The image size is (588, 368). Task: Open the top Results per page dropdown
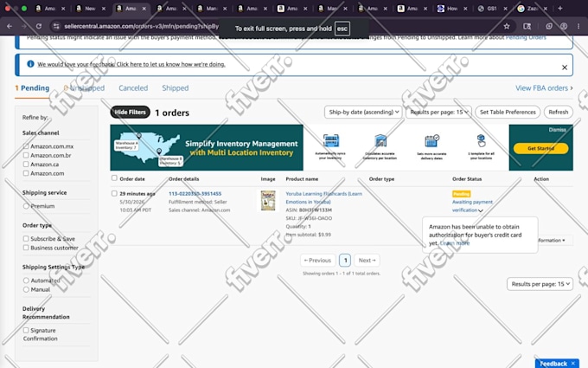tap(438, 112)
